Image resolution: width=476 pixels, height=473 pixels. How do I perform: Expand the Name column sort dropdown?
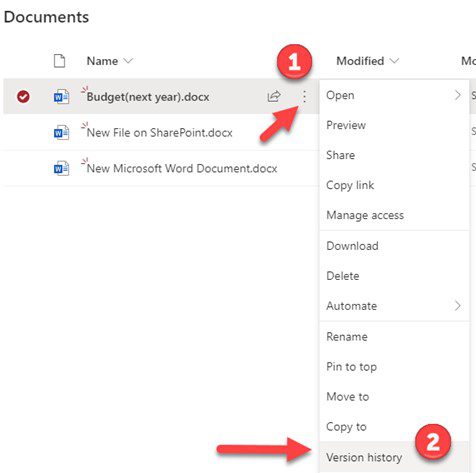tap(128, 61)
